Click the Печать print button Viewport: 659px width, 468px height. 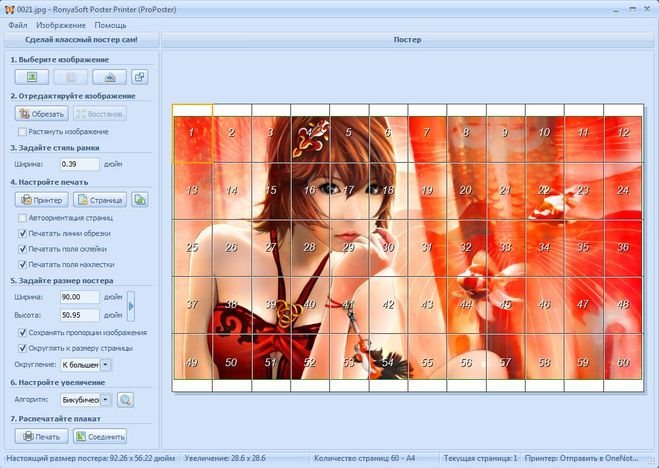pos(41,436)
